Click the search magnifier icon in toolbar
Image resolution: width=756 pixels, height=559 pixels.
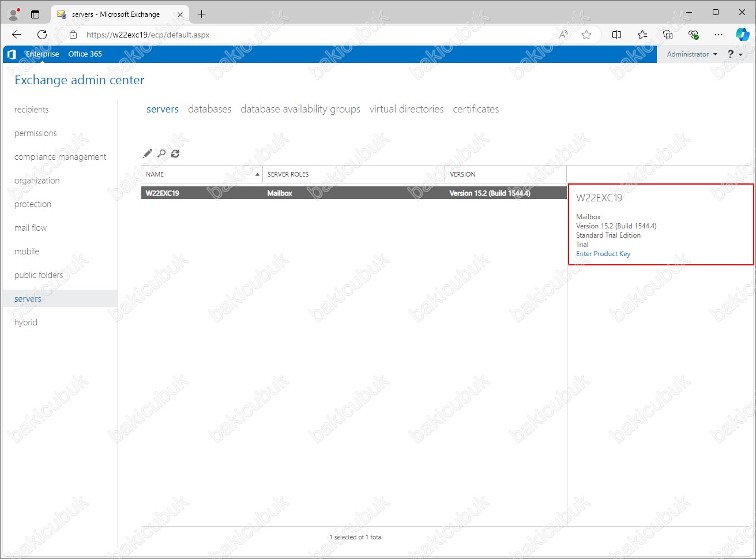162,153
